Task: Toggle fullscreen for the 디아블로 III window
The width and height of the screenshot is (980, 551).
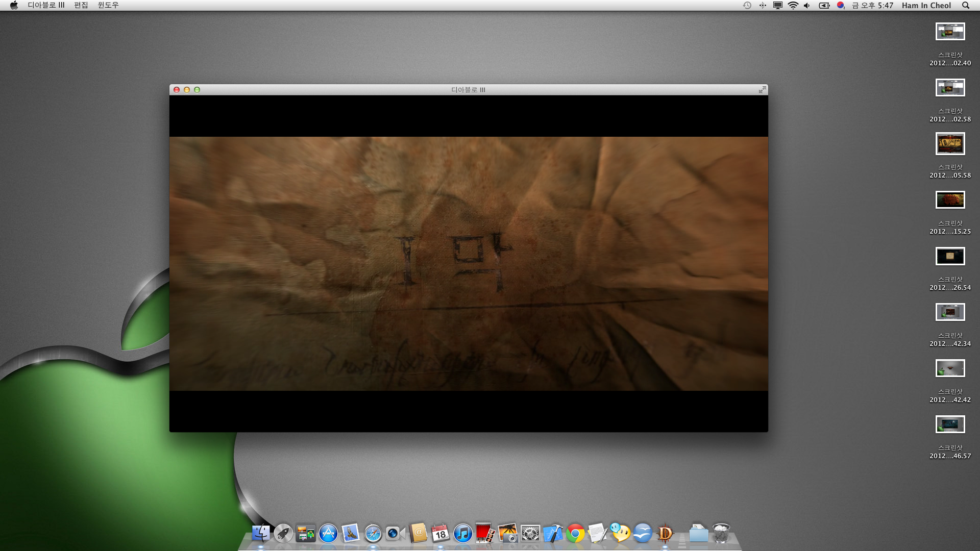Action: coord(762,90)
